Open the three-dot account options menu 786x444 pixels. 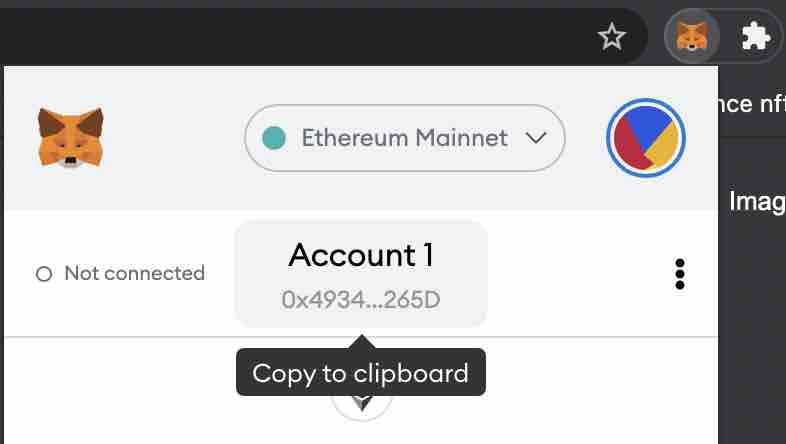680,273
